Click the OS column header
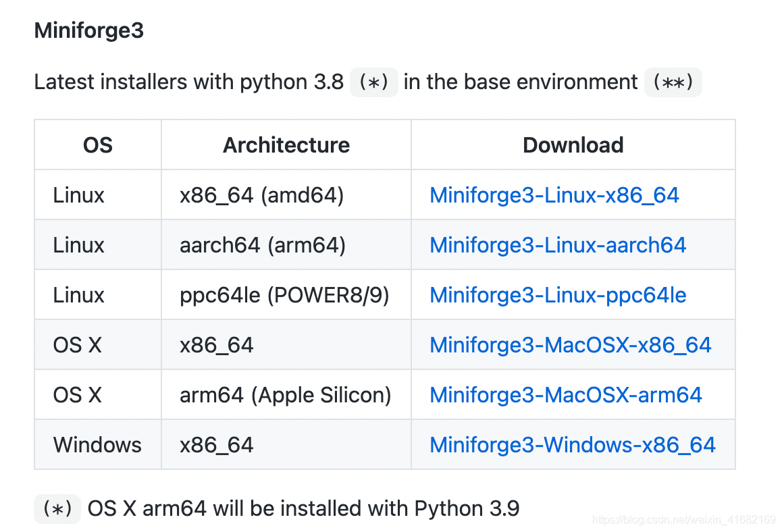This screenshot has height=532, width=782. pos(98,145)
